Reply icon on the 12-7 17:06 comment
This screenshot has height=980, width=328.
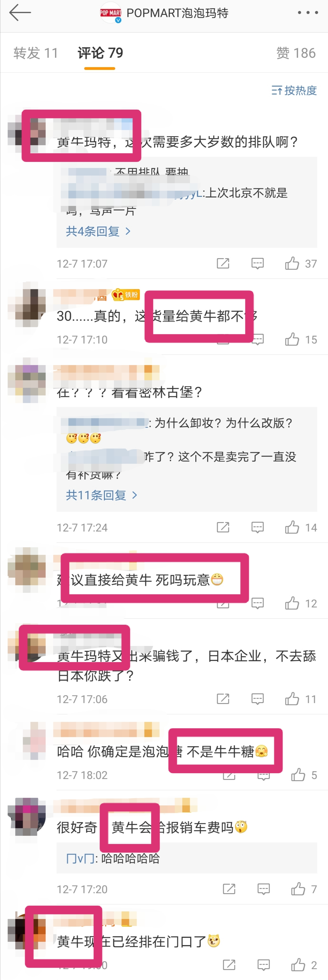coord(258,699)
